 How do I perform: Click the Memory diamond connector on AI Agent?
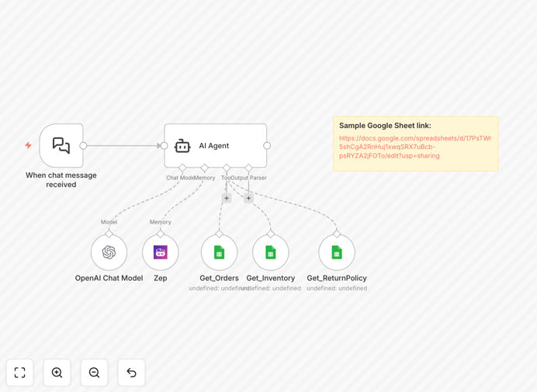pyautogui.click(x=204, y=168)
